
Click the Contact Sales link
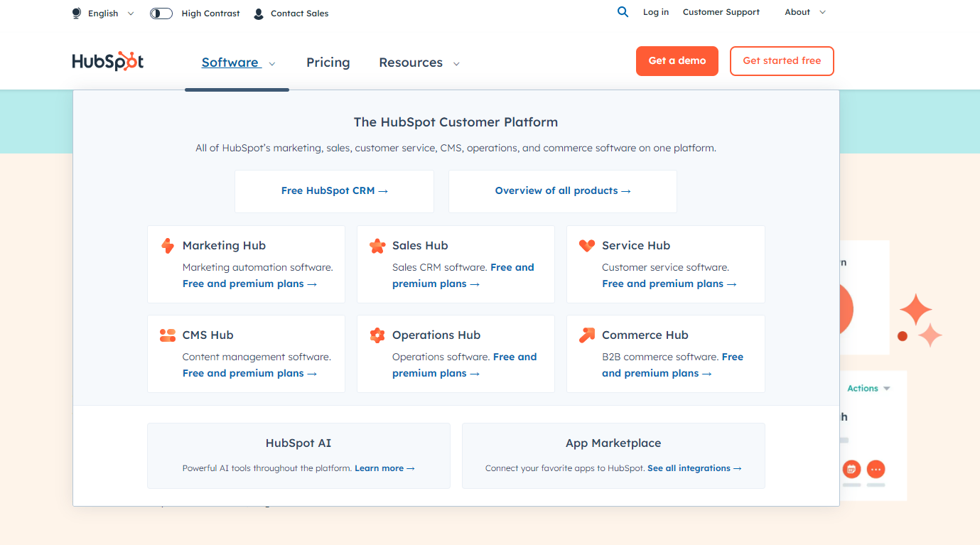299,14
